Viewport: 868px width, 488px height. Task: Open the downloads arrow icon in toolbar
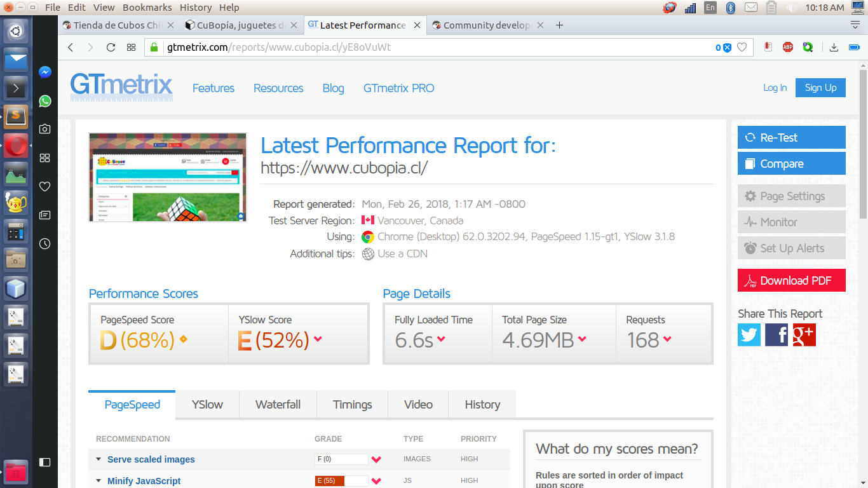(x=834, y=47)
